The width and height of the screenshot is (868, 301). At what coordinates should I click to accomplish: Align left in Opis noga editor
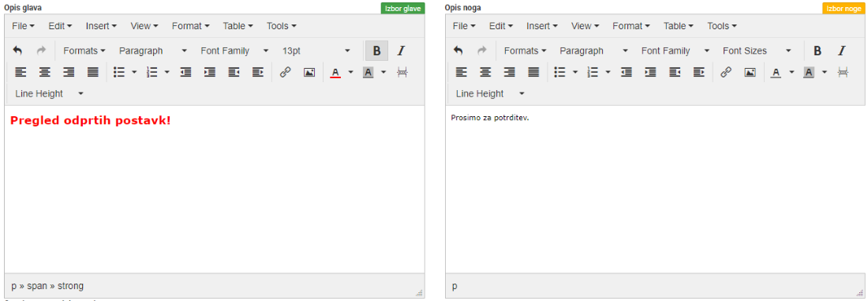click(x=461, y=72)
